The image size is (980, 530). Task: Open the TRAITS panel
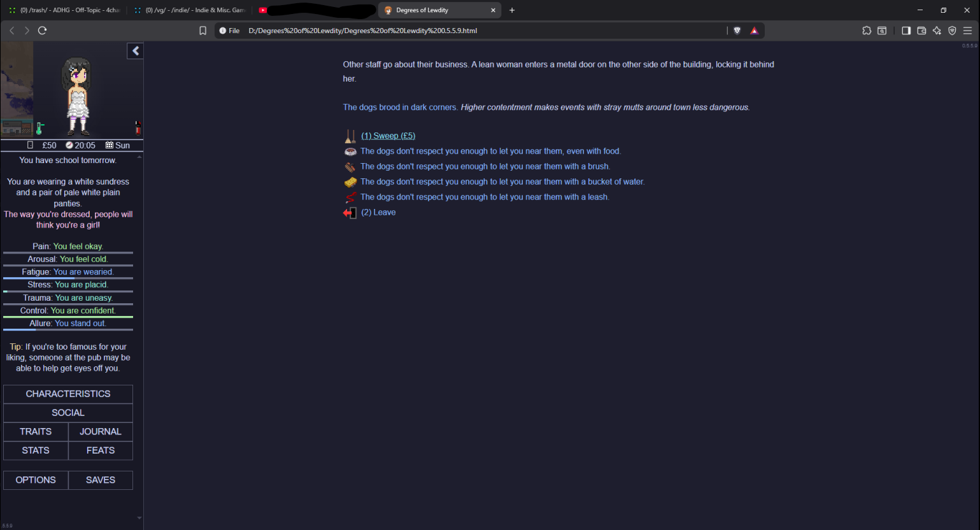tap(36, 431)
